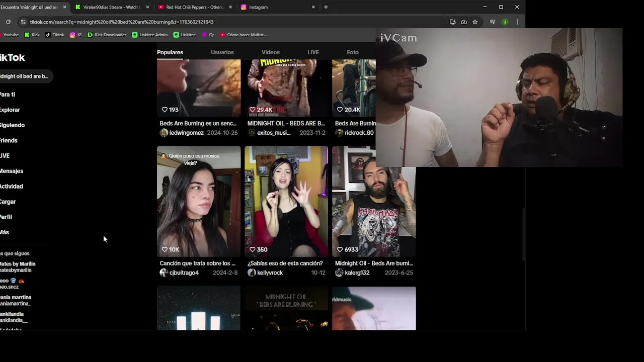Open Mensajes in sidebar
Viewport: 644px width, 362px height.
[12, 171]
